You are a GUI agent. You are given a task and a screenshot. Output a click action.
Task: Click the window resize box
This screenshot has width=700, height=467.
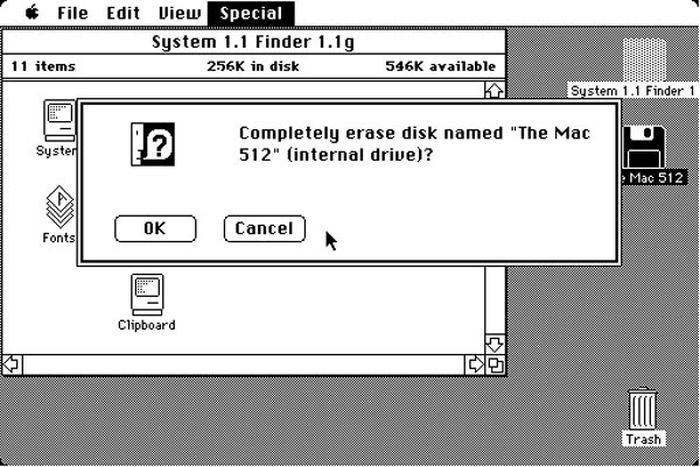(x=496, y=365)
